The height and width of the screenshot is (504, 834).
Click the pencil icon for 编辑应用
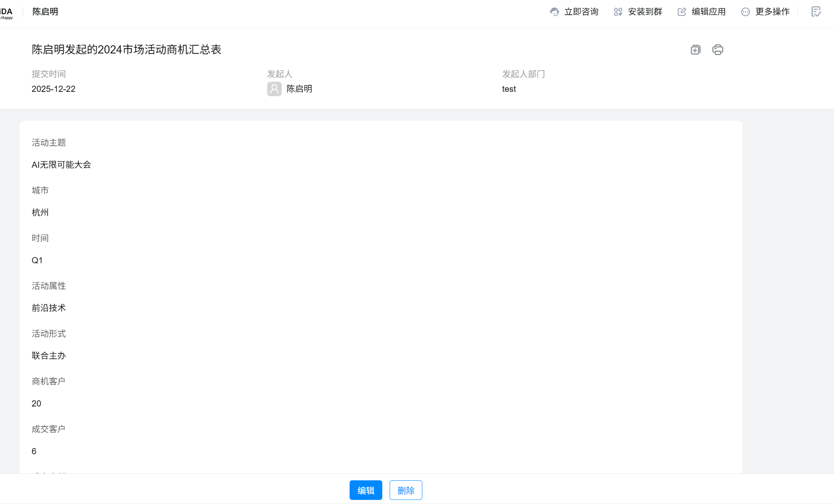click(x=682, y=12)
